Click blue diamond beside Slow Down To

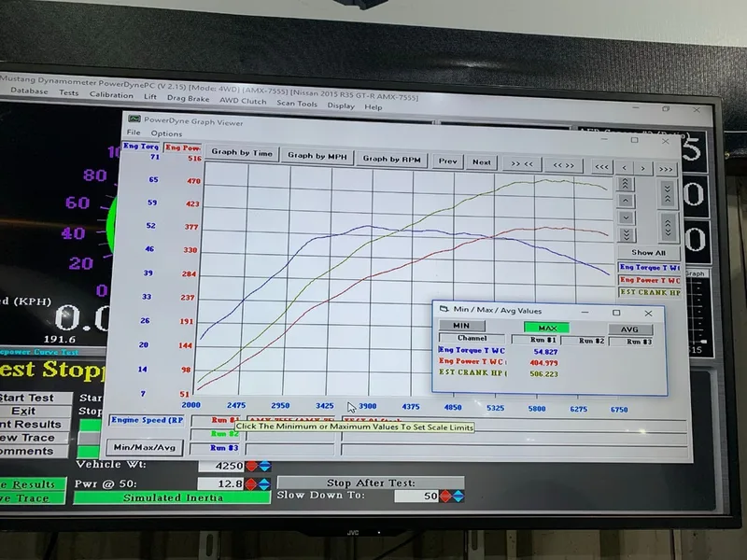coord(458,497)
